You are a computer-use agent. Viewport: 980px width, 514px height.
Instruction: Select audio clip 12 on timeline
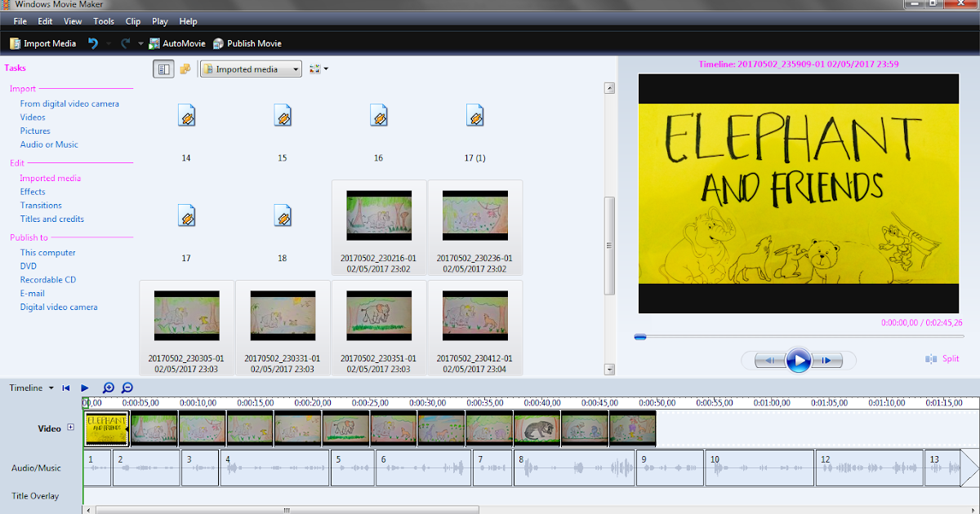pos(870,468)
